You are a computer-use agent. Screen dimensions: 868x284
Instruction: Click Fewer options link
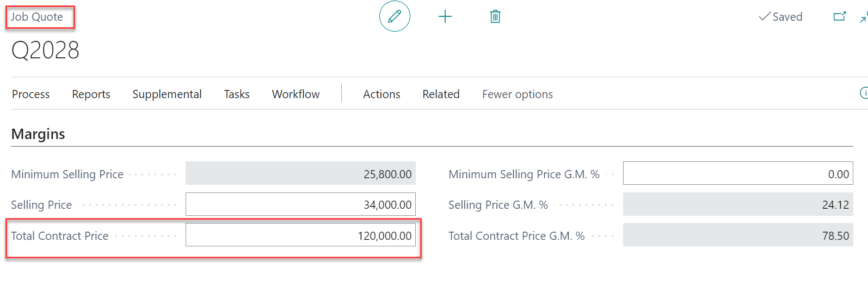517,94
